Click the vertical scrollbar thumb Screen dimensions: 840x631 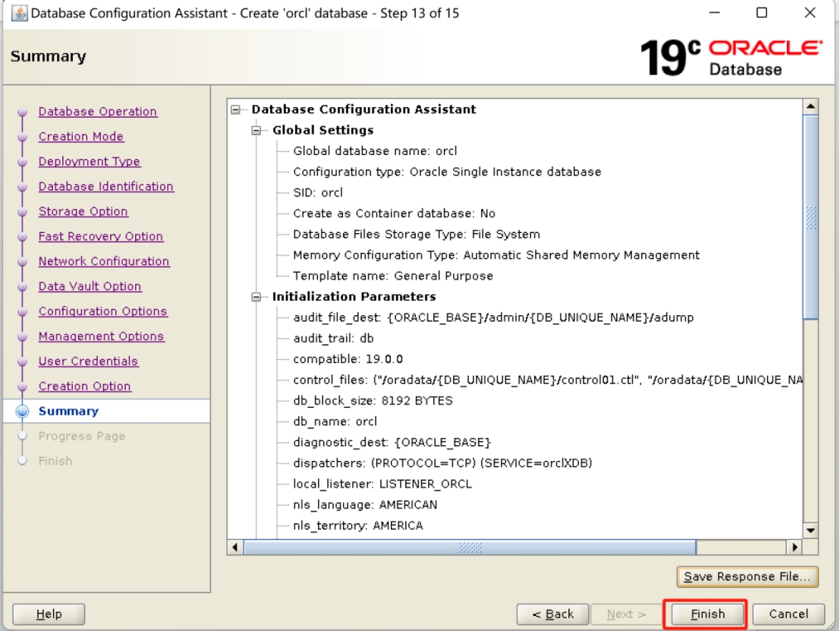[810, 217]
